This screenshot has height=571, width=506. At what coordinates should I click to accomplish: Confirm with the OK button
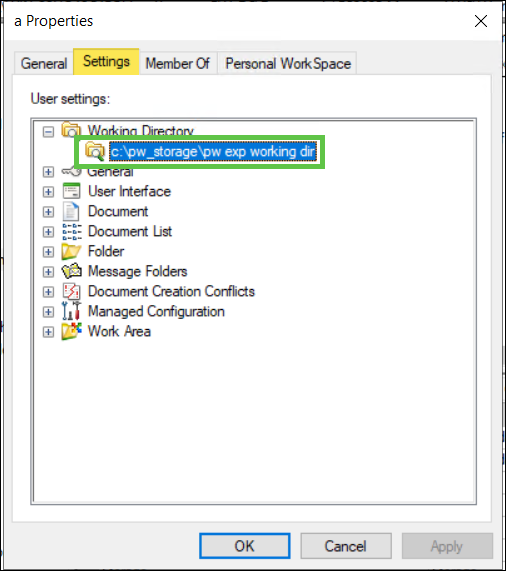pyautogui.click(x=245, y=546)
